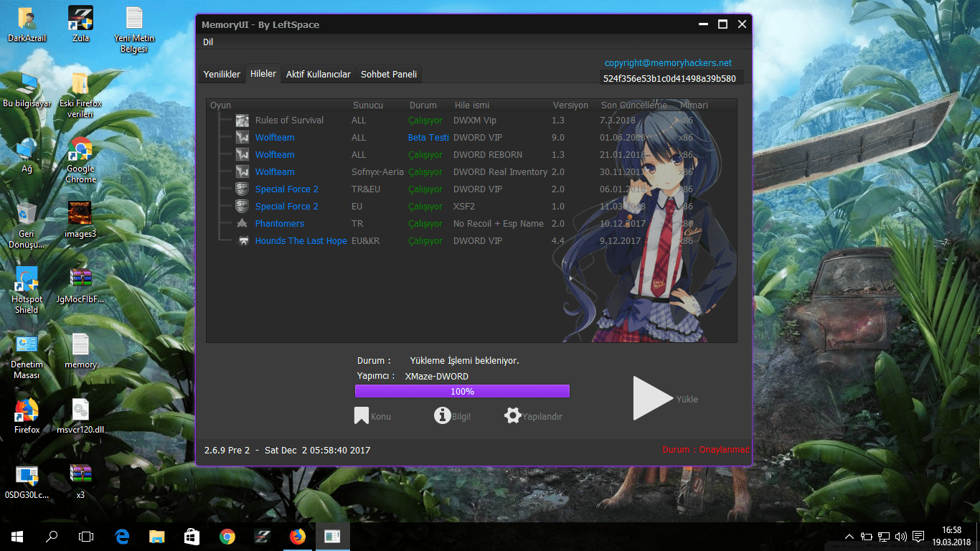
Task: Switch to the Yenilikler tab
Action: [x=222, y=75]
